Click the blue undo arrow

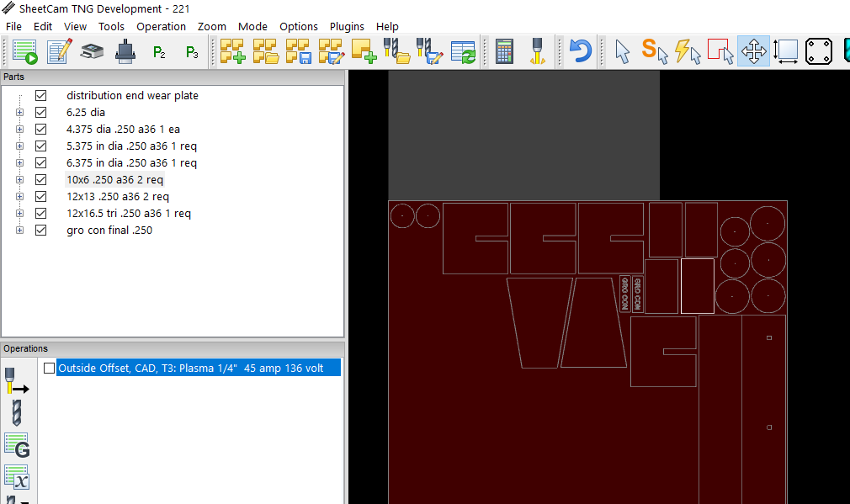[x=580, y=52]
